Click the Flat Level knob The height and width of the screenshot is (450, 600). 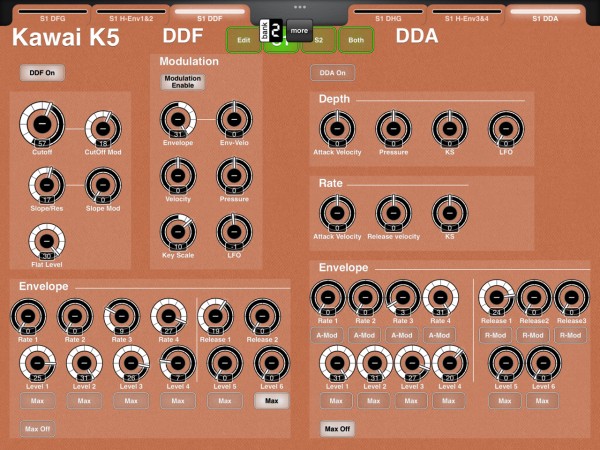[47, 241]
